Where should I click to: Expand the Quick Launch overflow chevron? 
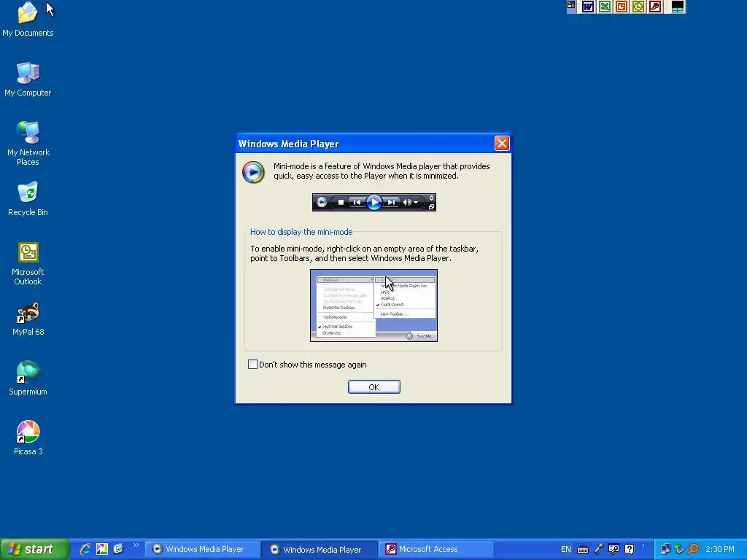pyautogui.click(x=136, y=545)
